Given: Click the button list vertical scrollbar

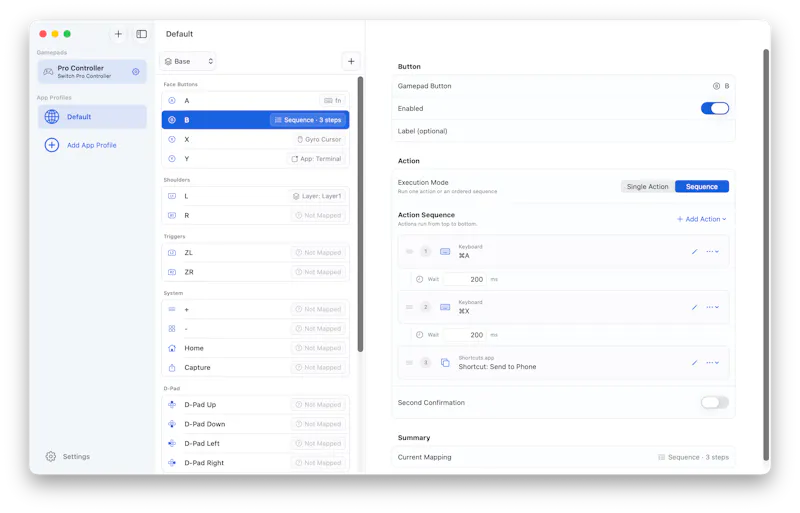Looking at the screenshot, I should [360, 214].
